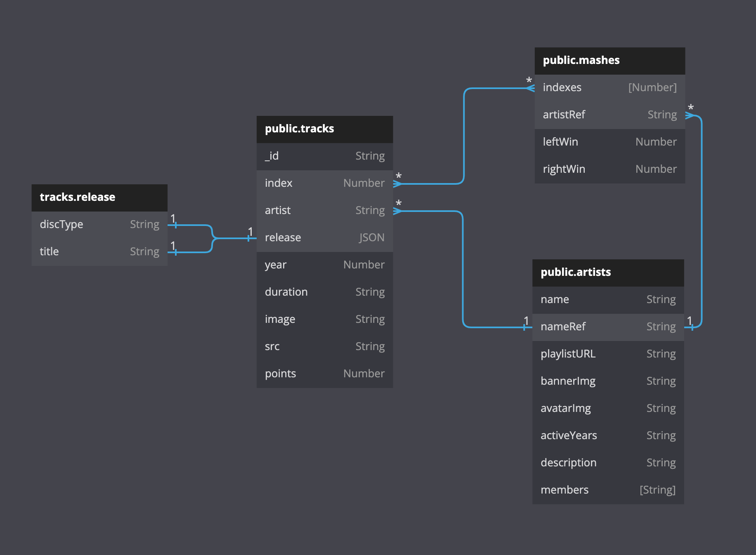Click the index field in public.tracks
The height and width of the screenshot is (555, 756).
pos(324,183)
